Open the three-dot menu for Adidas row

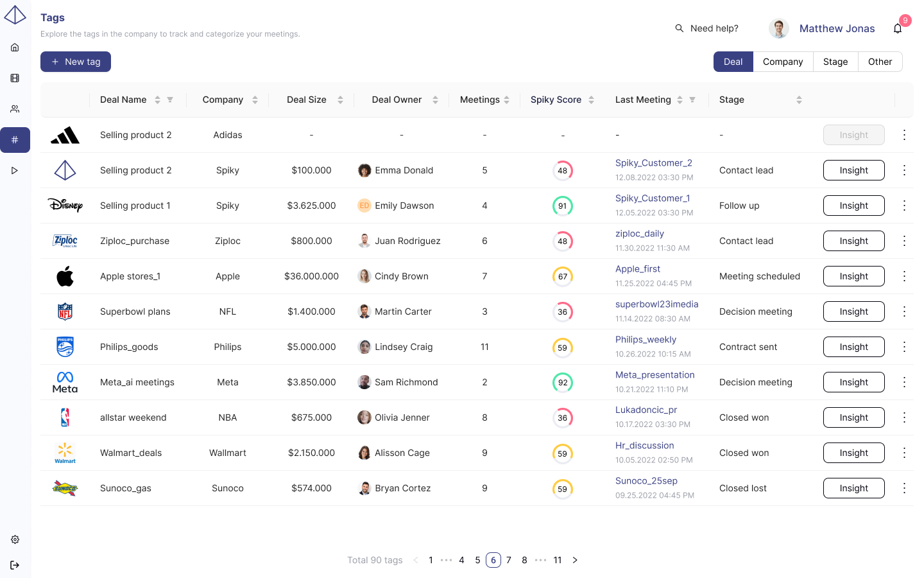pos(904,135)
